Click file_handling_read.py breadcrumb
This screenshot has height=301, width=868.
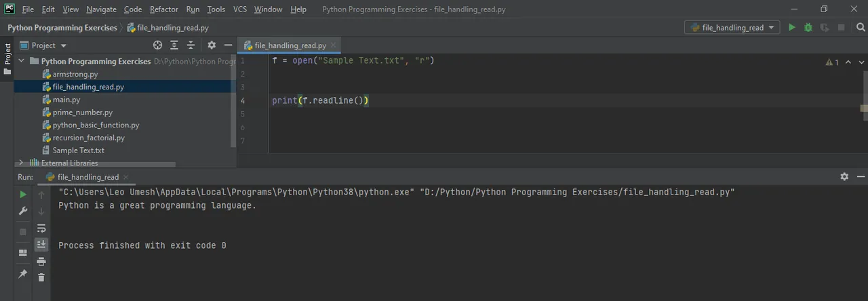[167, 28]
